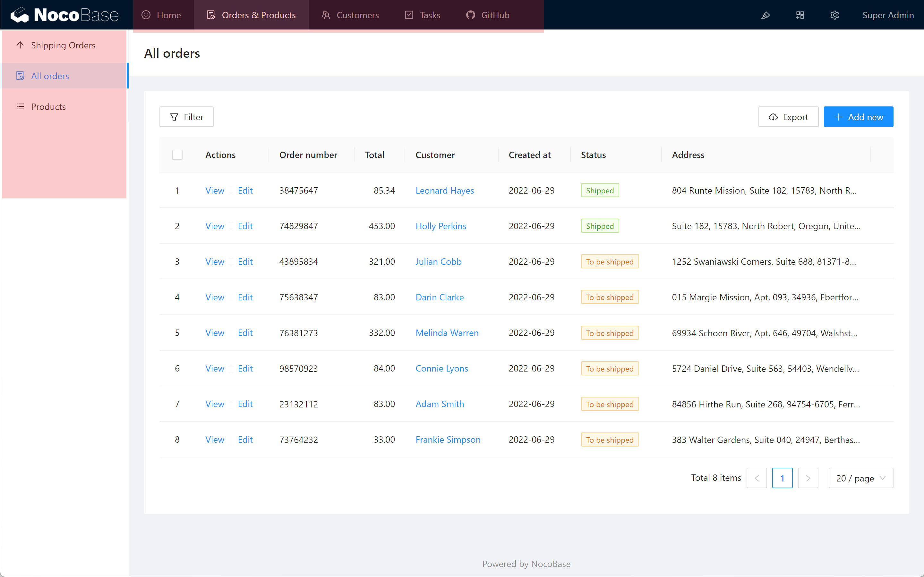Screen dimensions: 924x577
Task: Go to the next page arrow
Action: click(x=808, y=478)
